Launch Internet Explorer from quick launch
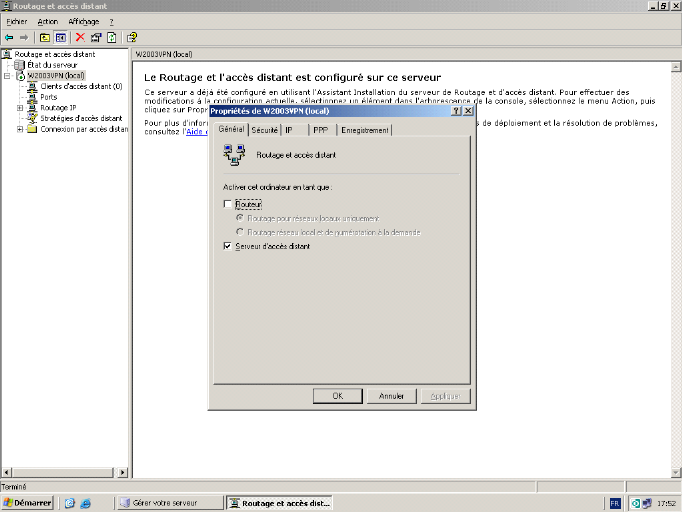This screenshot has height=512, width=682. coord(86,503)
